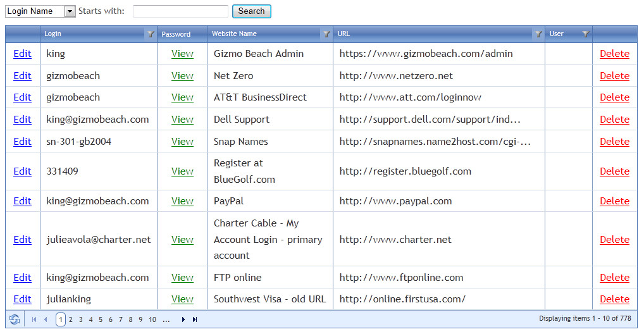644x334 pixels.
Task: Delete the Charter Cable entry
Action: 614,240
